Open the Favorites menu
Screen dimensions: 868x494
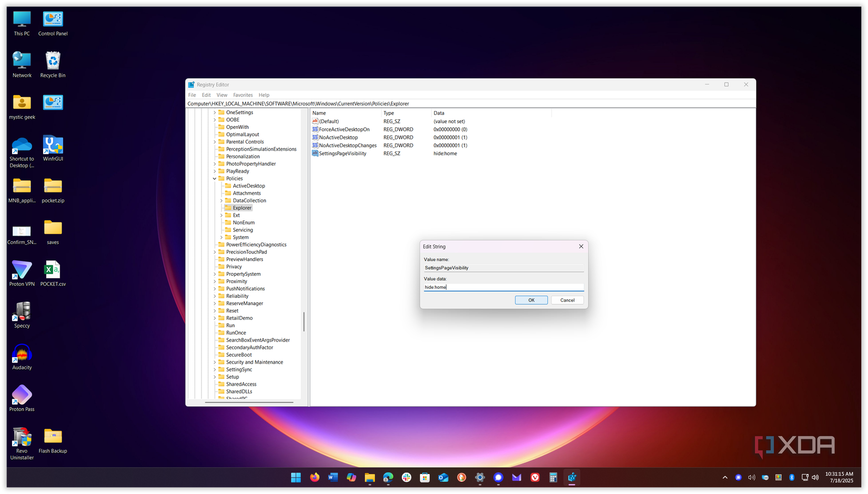(243, 95)
